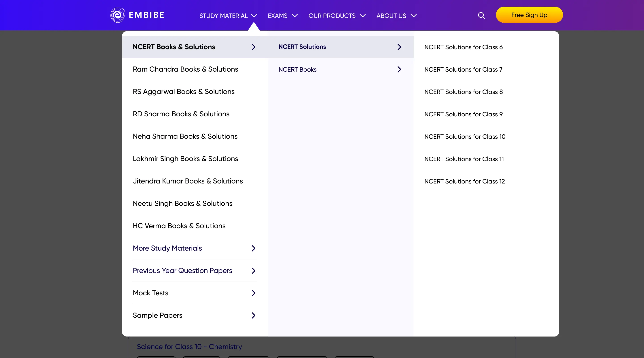Click chevron beside About Us
The image size is (644, 358).
(414, 16)
